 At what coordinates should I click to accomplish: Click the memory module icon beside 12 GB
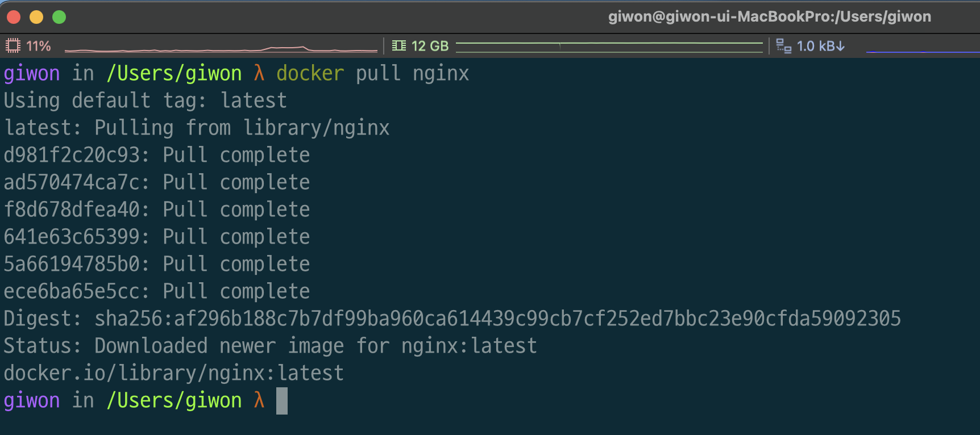(398, 45)
